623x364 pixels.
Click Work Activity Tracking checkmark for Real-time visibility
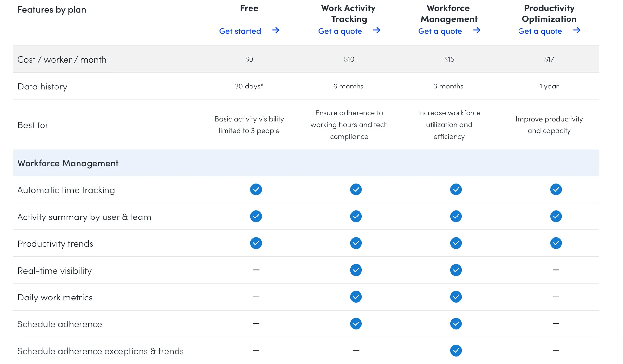coord(356,270)
